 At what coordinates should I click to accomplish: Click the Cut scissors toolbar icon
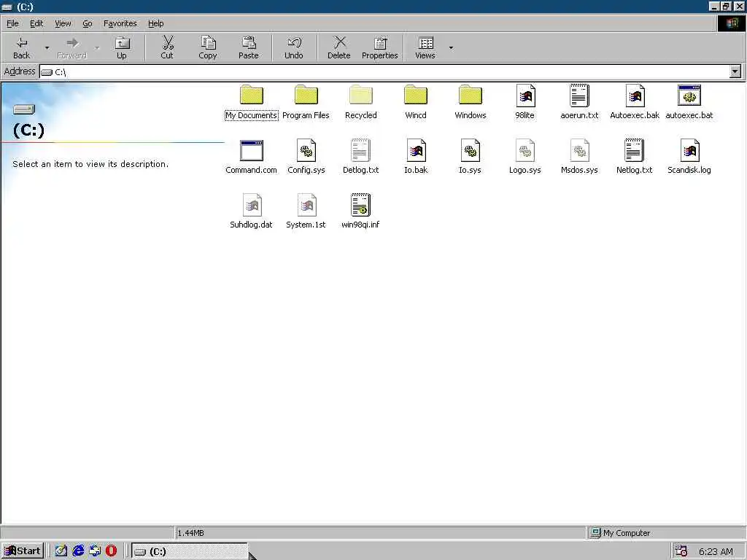pyautogui.click(x=167, y=47)
